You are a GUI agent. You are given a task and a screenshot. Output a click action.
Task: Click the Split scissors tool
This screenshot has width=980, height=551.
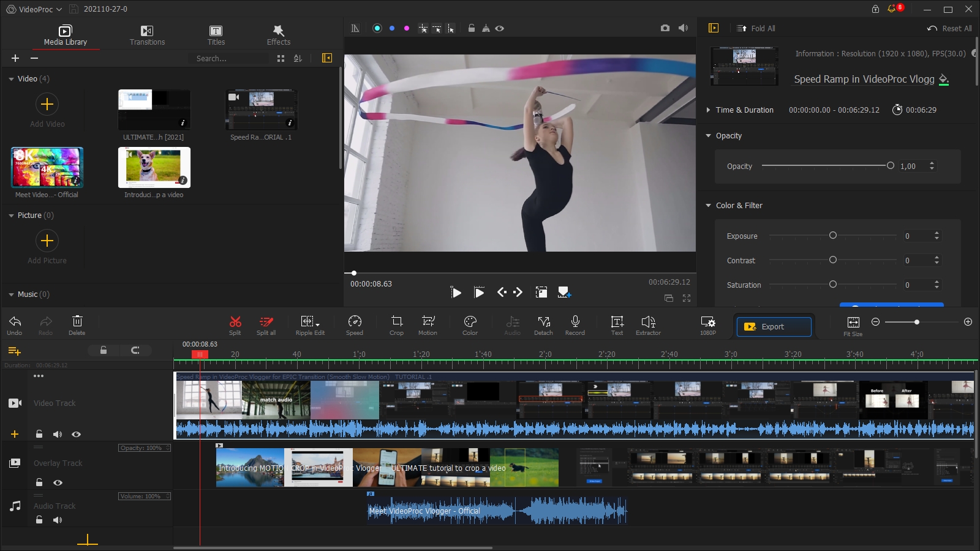tap(235, 325)
